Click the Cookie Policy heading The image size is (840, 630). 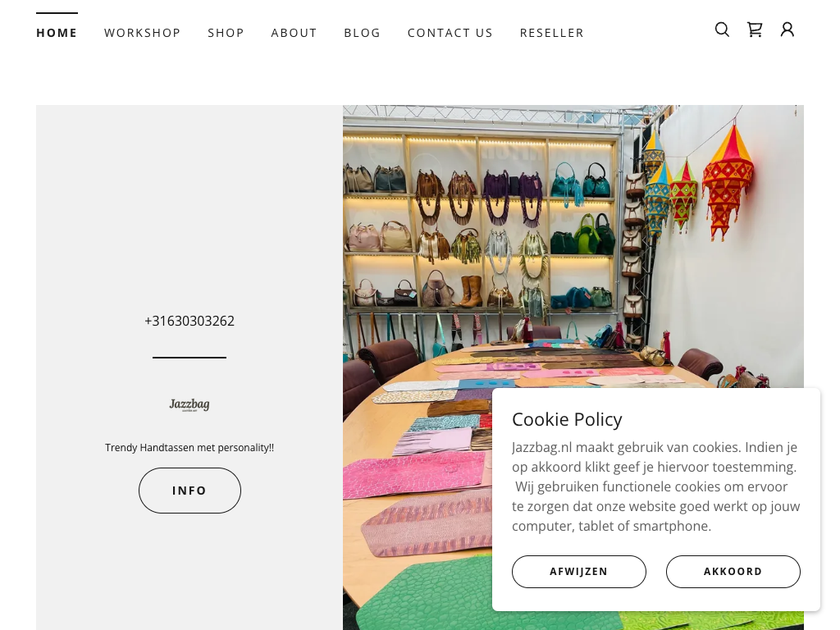567,419
